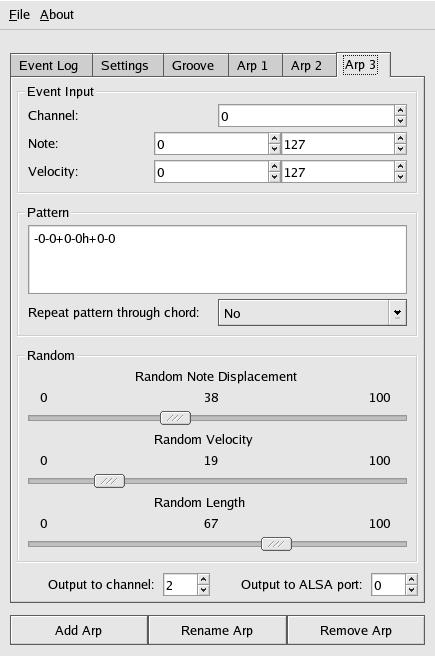Viewport: 435px width, 656px height.
Task: Decrease the maximum Note value
Action: (x=400, y=149)
